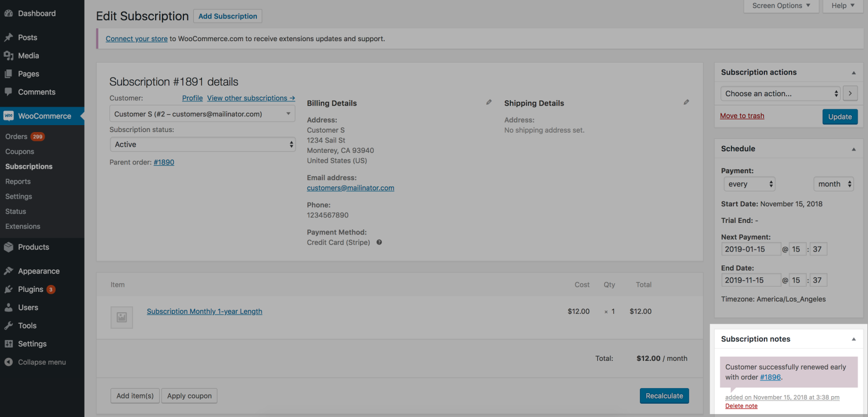Open parent order #1890
Viewport: 868px width, 417px height.
tap(164, 162)
